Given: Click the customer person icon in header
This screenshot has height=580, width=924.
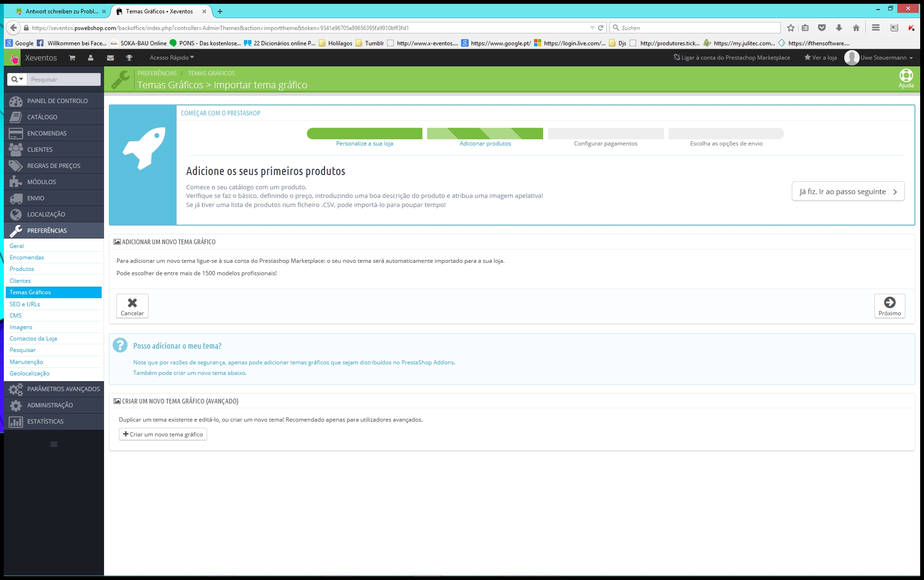Looking at the screenshot, I should (x=91, y=58).
